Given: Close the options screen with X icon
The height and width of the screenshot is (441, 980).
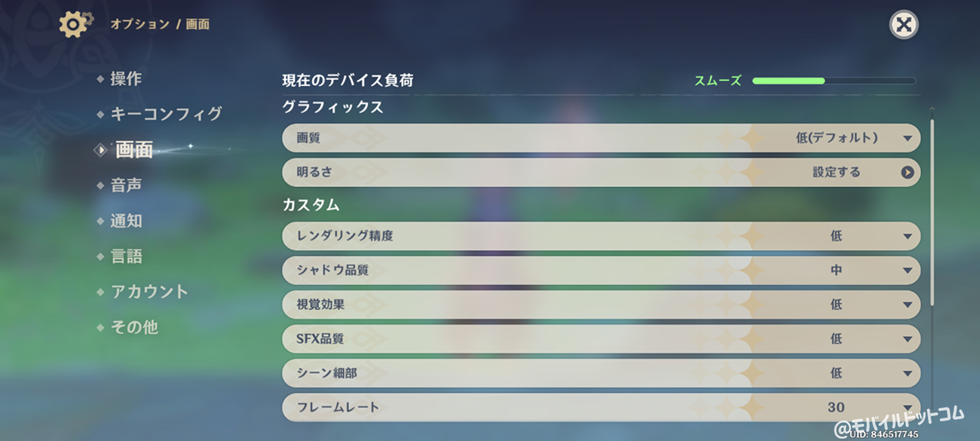Looking at the screenshot, I should (x=903, y=25).
